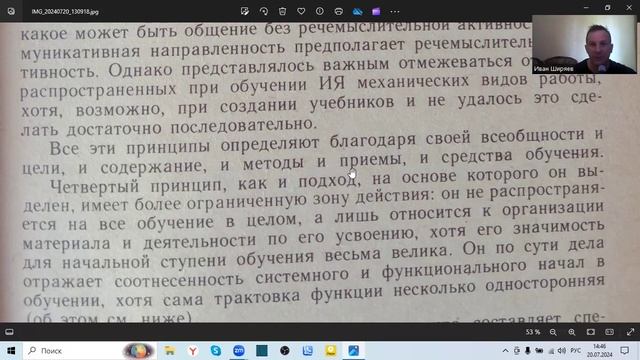Open the purple Clipchamp icon in toolbar

376,11
